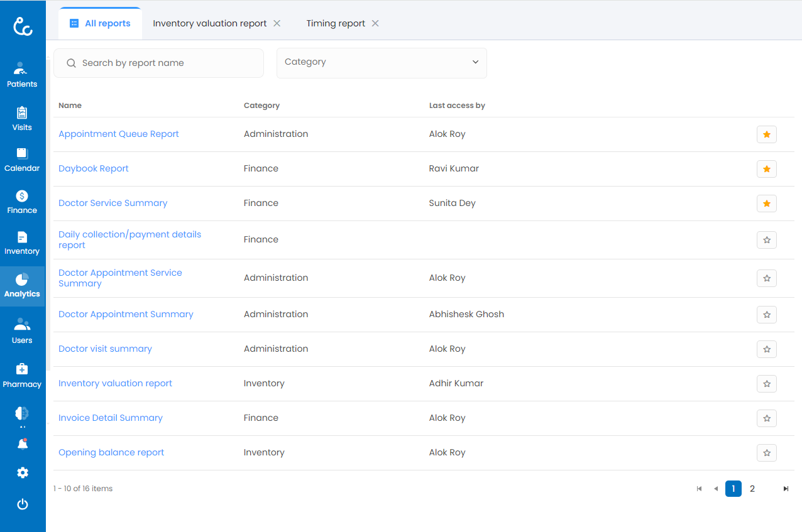Click the Pharmacy sidebar icon
Viewport: 802px width, 532px height.
(x=22, y=376)
